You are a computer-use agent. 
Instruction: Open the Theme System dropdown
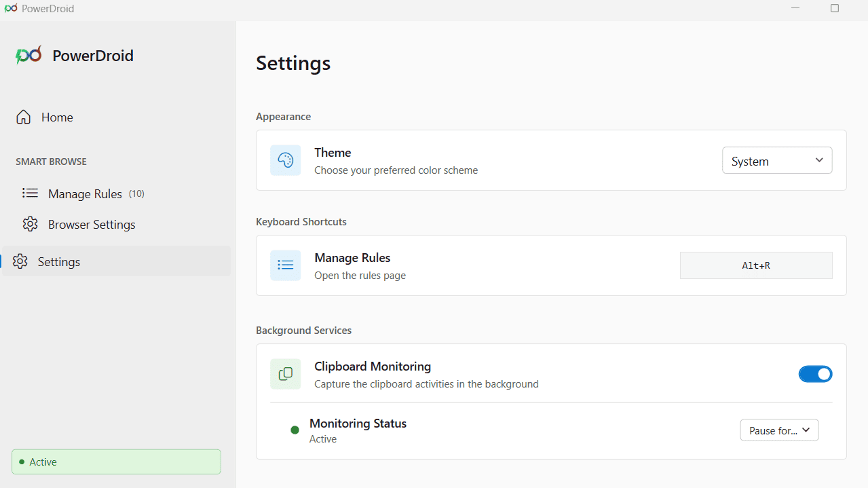777,161
